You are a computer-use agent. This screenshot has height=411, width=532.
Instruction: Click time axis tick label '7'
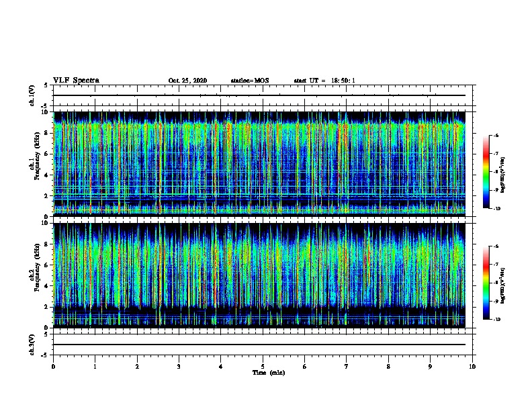click(347, 367)
